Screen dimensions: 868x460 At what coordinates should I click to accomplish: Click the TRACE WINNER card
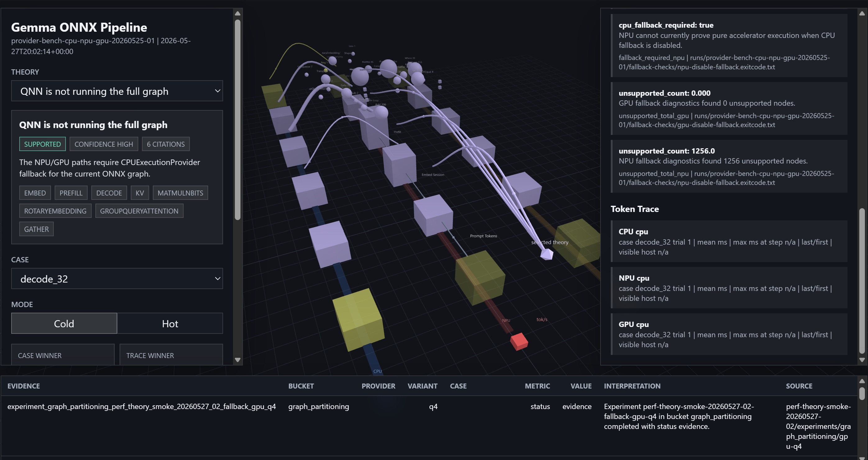pos(171,355)
